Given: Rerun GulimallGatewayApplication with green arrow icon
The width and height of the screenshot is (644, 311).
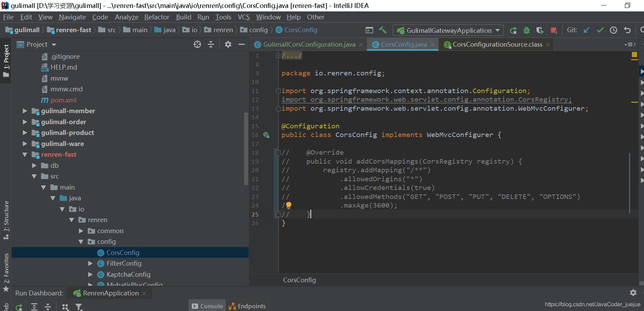Looking at the screenshot, I should (513, 30).
